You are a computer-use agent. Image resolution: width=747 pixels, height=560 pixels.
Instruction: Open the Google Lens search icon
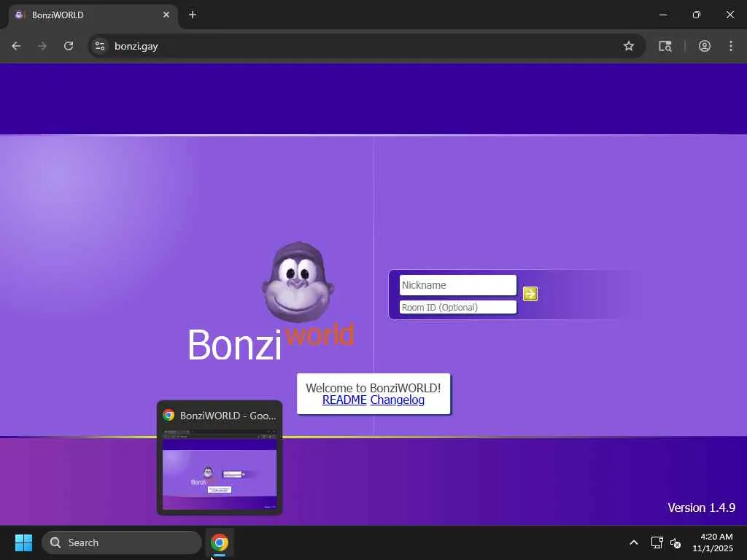(x=665, y=46)
